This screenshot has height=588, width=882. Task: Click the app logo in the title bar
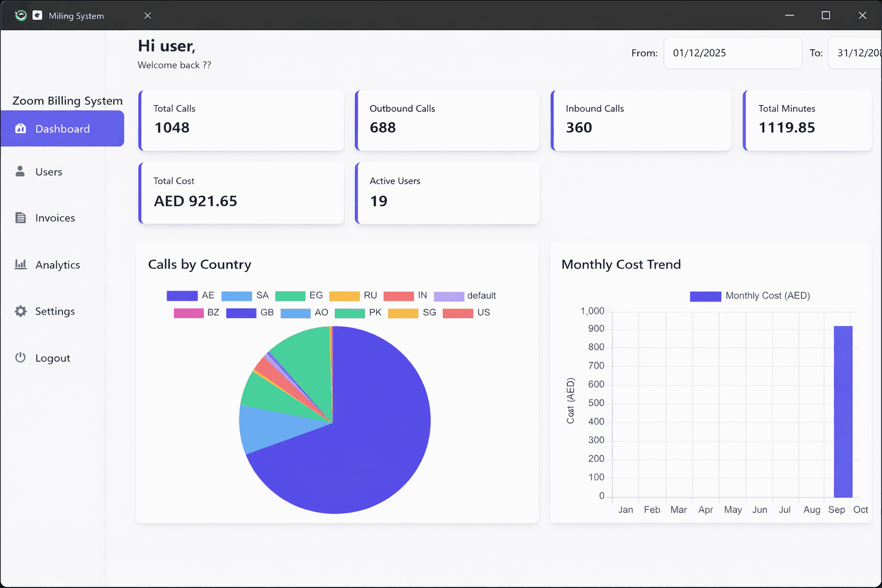tap(21, 15)
